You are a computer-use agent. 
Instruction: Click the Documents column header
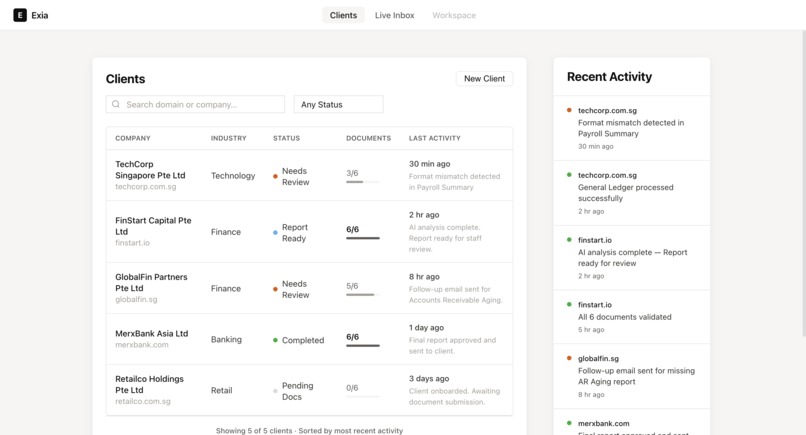(369, 138)
